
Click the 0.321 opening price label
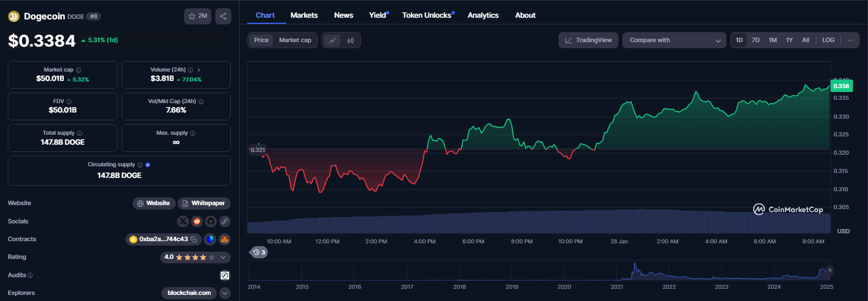(257, 150)
